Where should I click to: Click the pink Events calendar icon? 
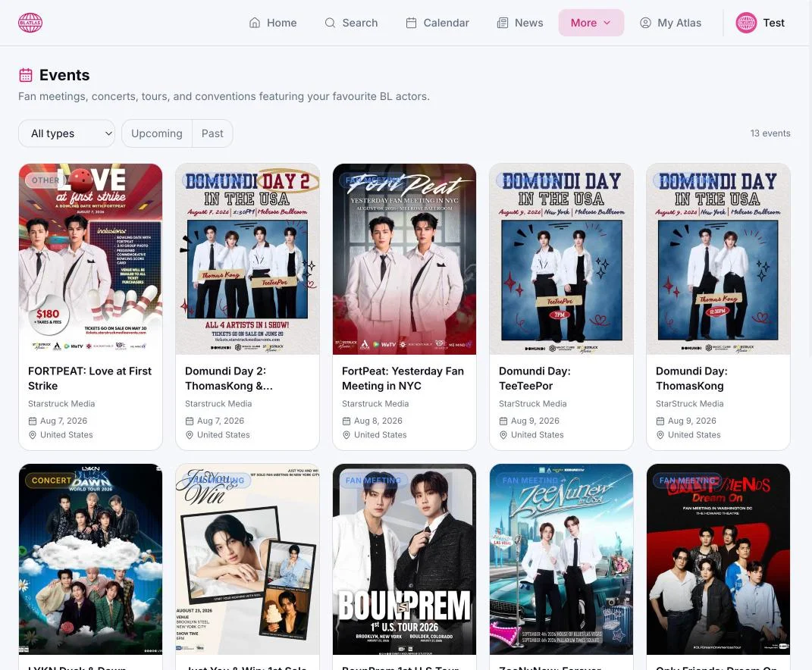tap(26, 75)
